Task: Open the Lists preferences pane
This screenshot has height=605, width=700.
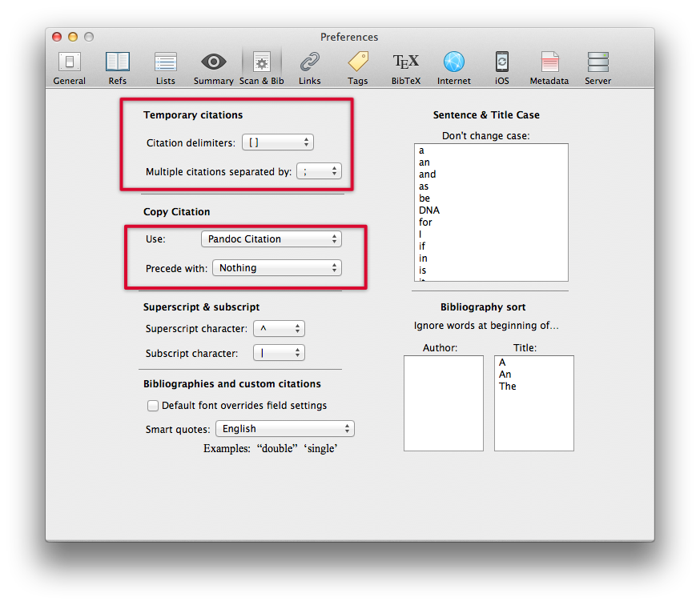Action: click(166, 67)
